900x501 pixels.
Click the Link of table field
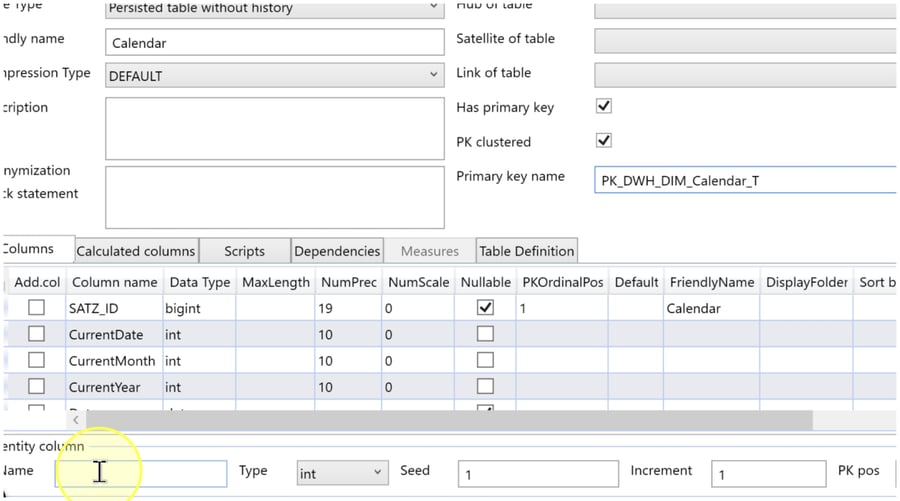(x=745, y=76)
